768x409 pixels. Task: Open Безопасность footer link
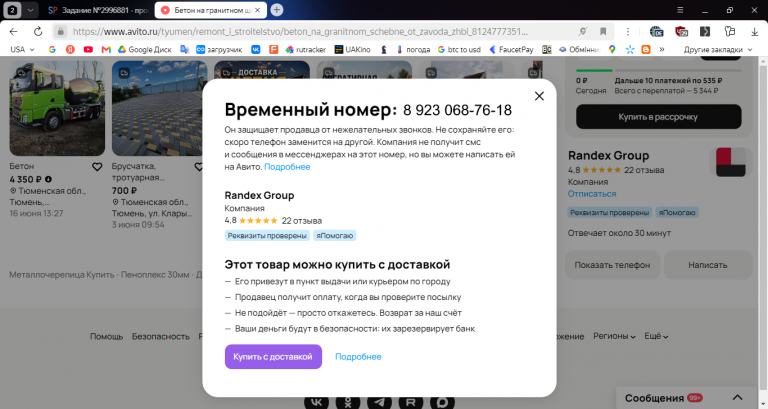(161, 337)
